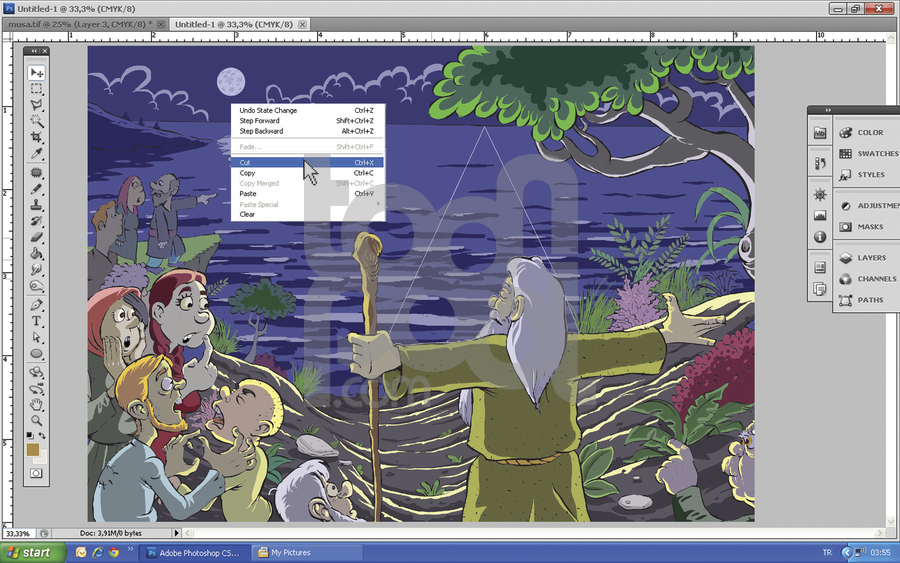The height and width of the screenshot is (563, 900).
Task: Select the Paint Bucket tool
Action: coord(36,253)
